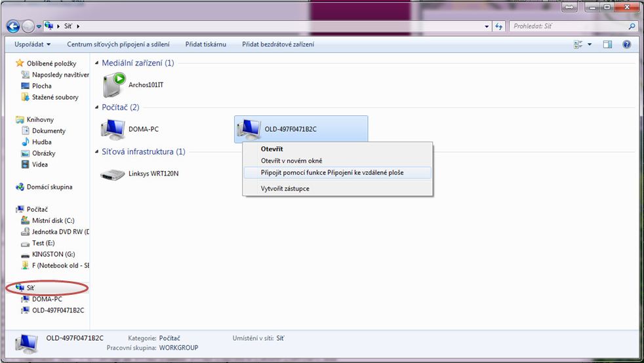The height and width of the screenshot is (363, 644).
Task: Click the Forward navigation arrow
Action: click(x=28, y=27)
